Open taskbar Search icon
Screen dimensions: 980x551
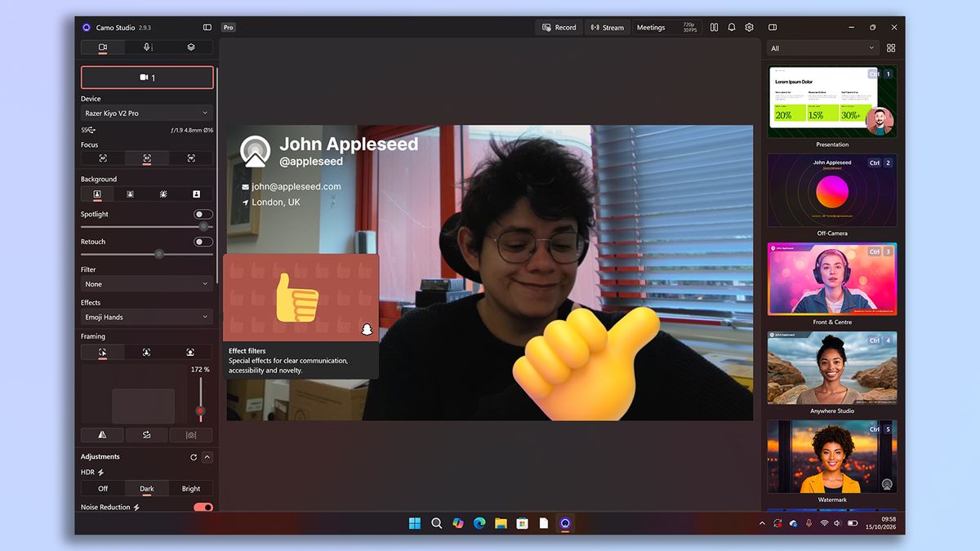tap(436, 523)
